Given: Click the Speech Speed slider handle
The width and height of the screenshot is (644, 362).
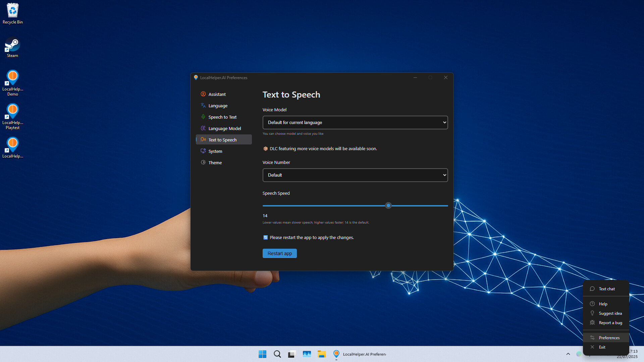Looking at the screenshot, I should [388, 205].
